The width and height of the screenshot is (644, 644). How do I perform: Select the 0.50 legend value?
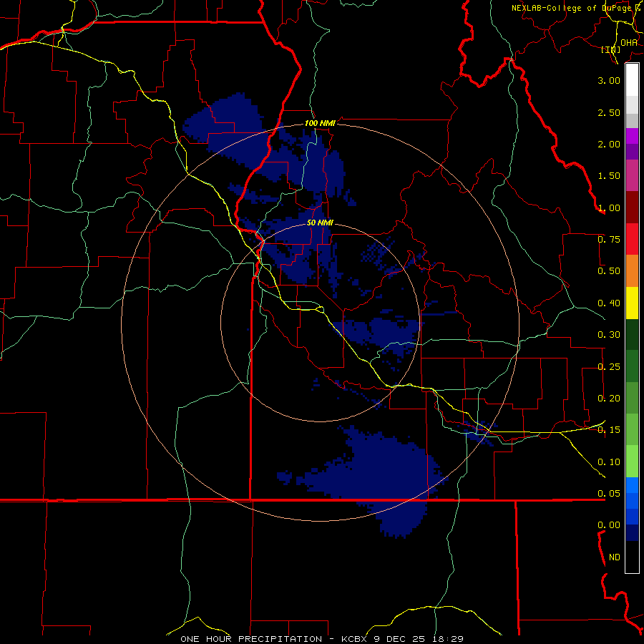[x=609, y=271]
